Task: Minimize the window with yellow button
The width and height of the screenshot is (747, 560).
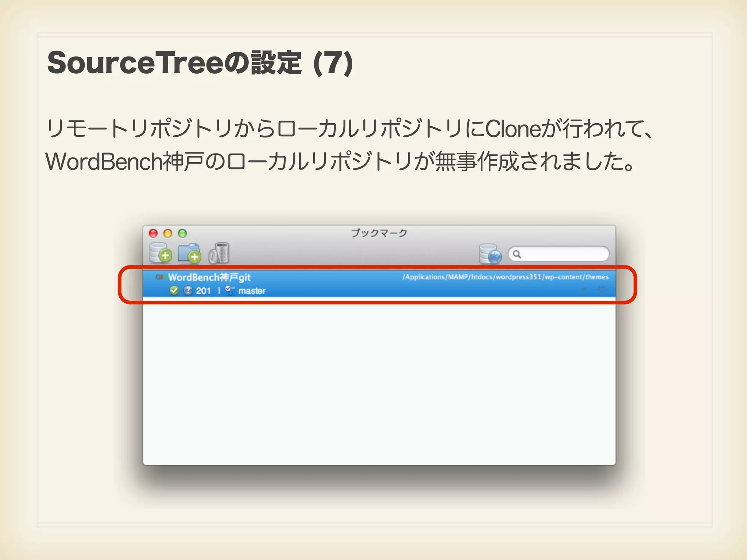Action: [168, 233]
